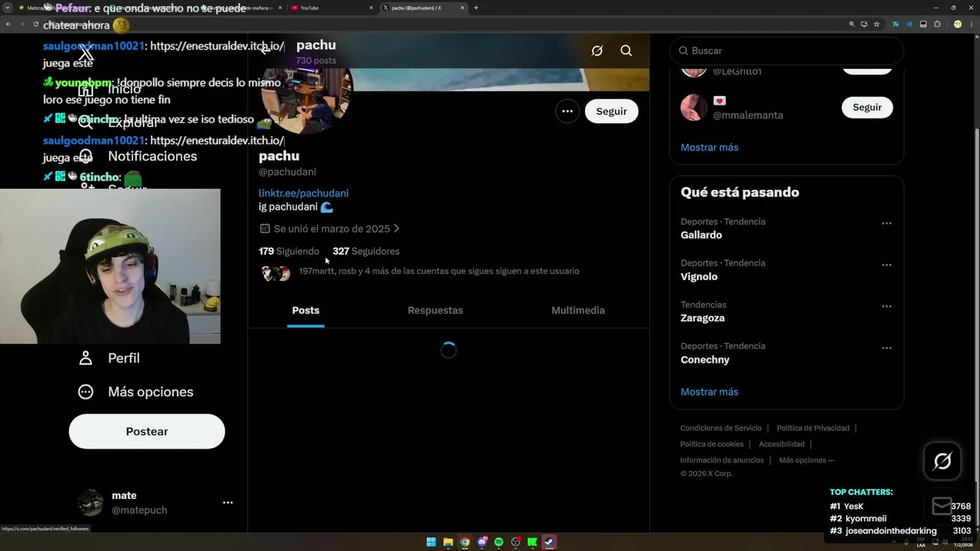
Task: Click the browser back arrow
Action: coord(8,24)
